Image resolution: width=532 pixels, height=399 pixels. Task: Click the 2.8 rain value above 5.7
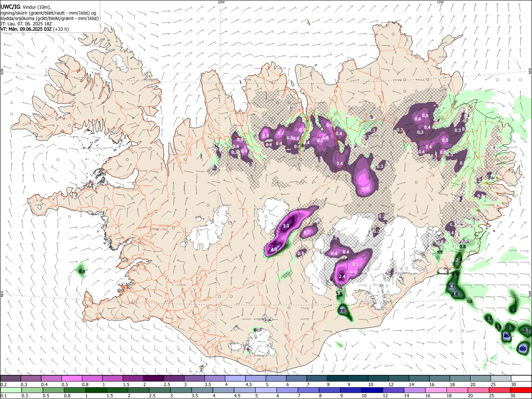point(455,274)
